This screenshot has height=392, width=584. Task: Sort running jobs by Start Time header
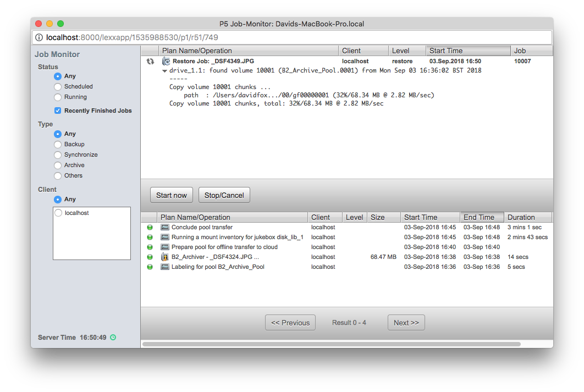tap(468, 51)
